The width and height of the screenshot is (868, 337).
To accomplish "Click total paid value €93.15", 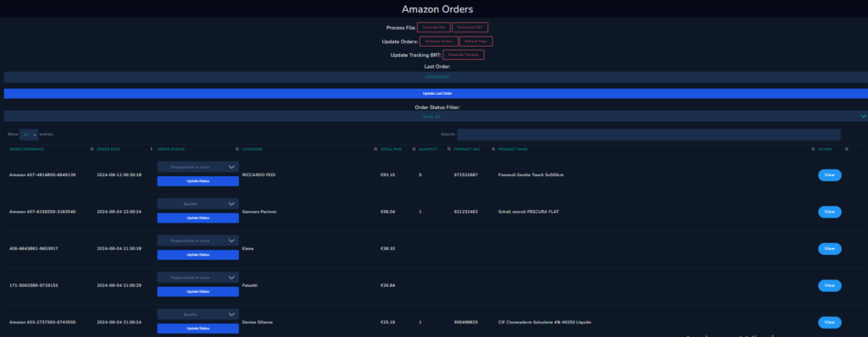I will (x=388, y=175).
